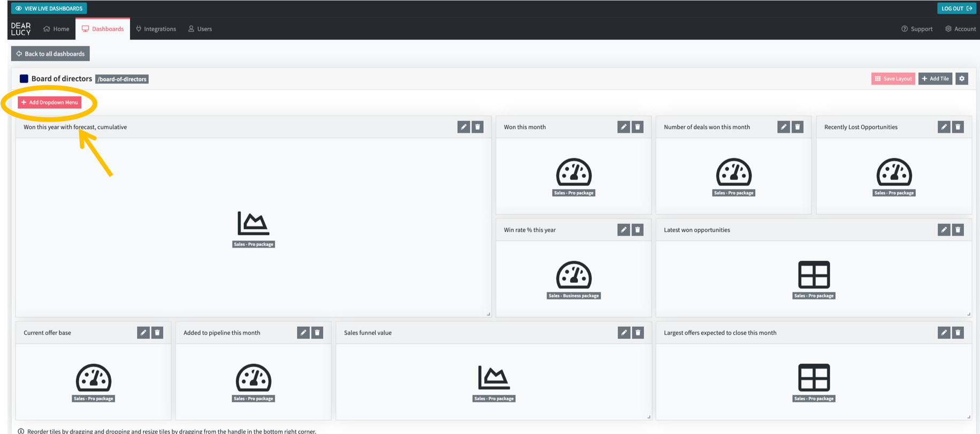Go back to all dashboards

tap(50, 54)
